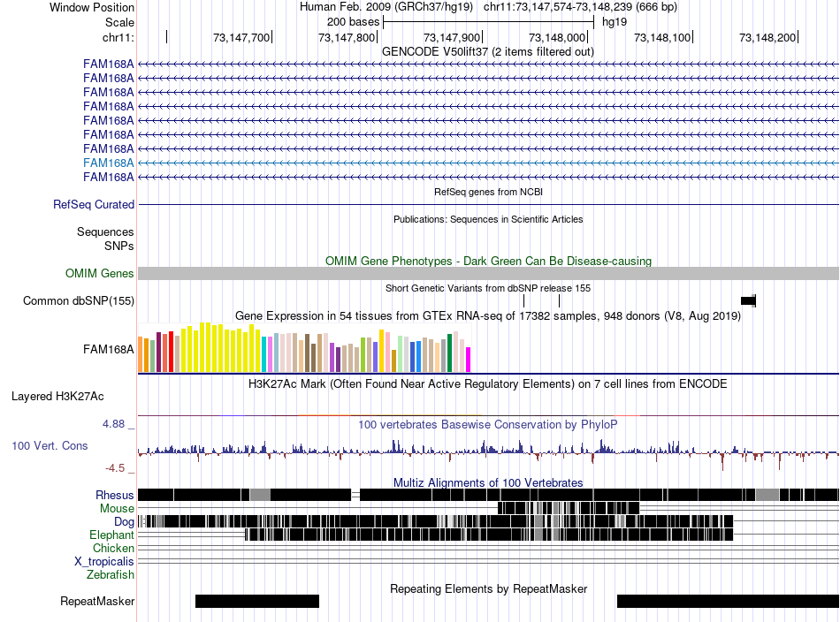Viewport: 840px width, 622px height.
Task: Click the Scale label
Action: [119, 22]
